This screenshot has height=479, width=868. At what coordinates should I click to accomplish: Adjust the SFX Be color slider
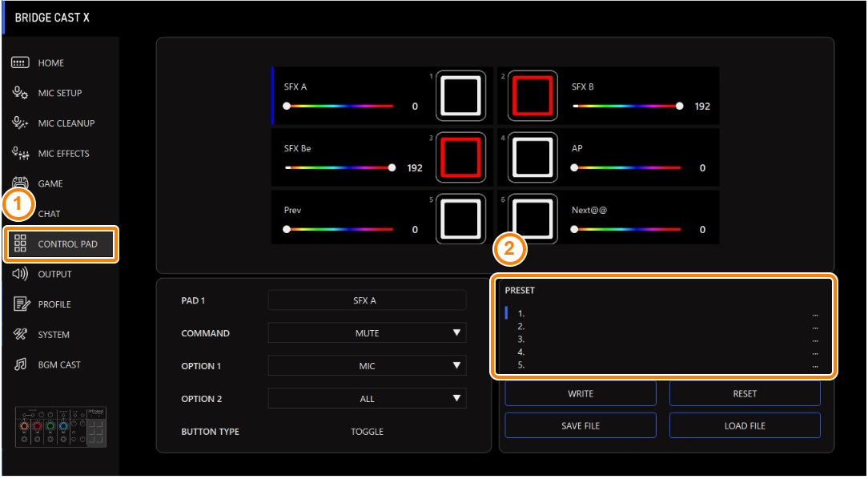pos(340,167)
